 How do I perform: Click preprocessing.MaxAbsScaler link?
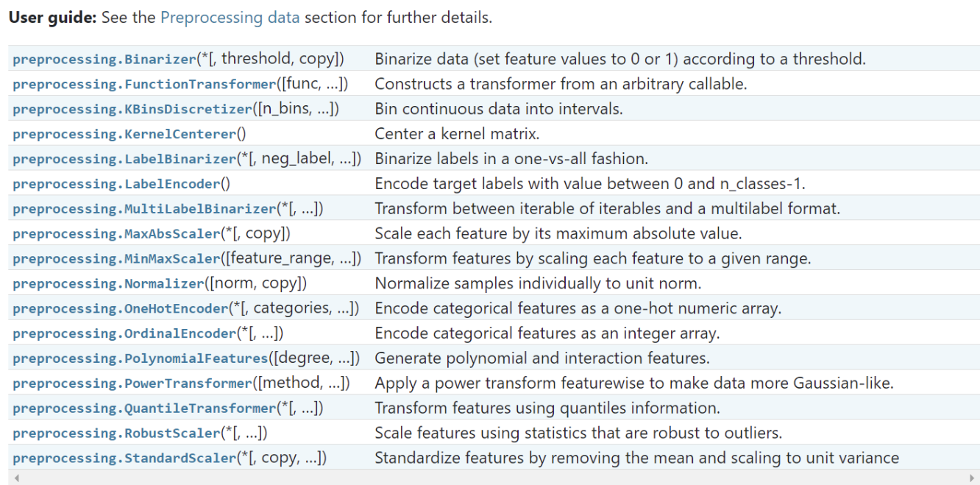coord(117,235)
